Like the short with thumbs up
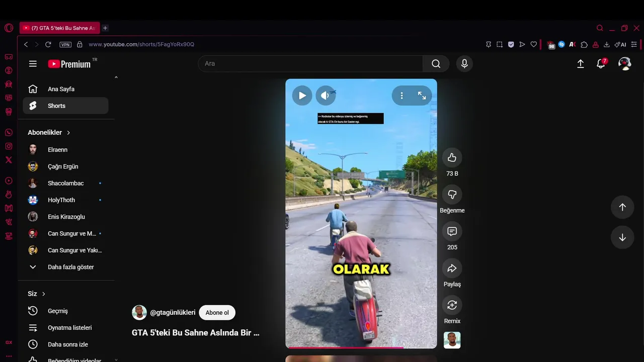 [x=452, y=157]
